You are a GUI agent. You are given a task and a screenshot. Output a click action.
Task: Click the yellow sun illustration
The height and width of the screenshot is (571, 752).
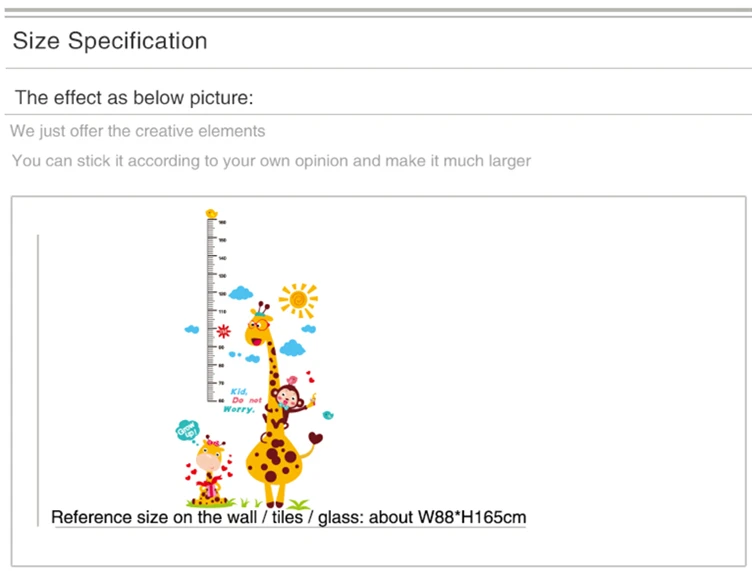pos(298,300)
